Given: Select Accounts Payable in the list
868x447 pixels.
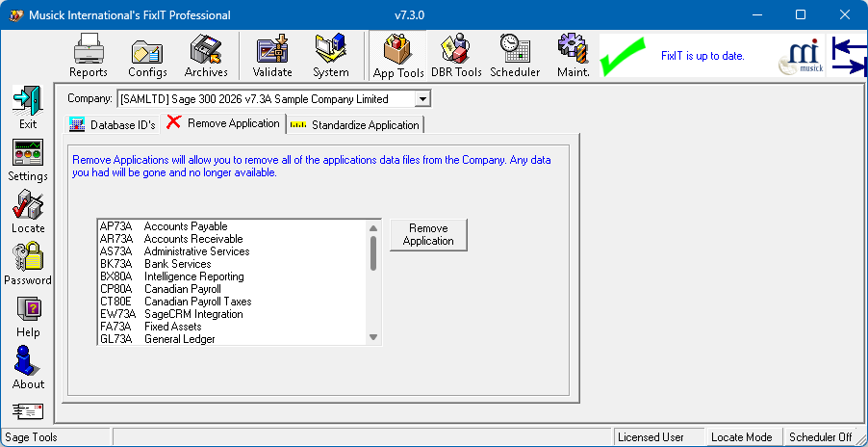Looking at the screenshot, I should point(185,226).
